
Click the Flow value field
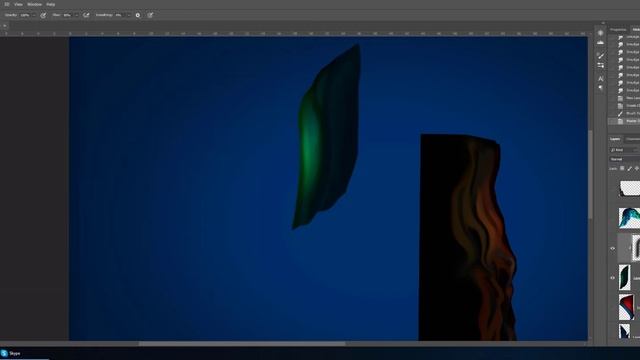click(x=67, y=15)
